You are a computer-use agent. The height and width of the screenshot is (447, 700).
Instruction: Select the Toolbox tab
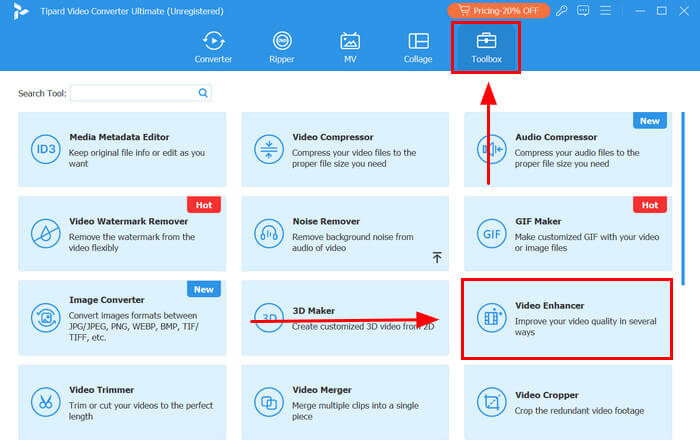[x=486, y=47]
